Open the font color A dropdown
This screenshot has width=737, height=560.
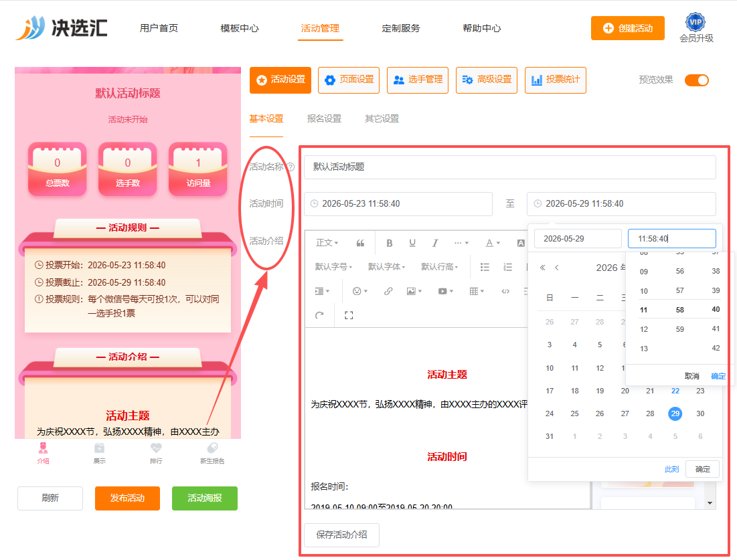(493, 243)
